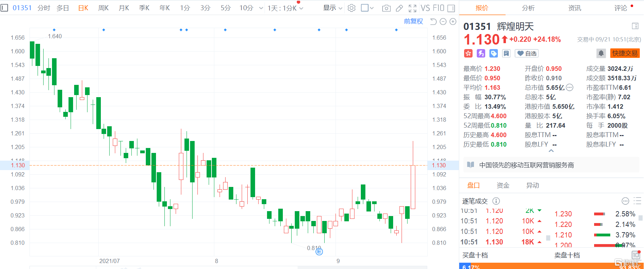Viewport: 644px width, 269px height.
Task: Toggle the right side panel visibility
Action: [451, 8]
